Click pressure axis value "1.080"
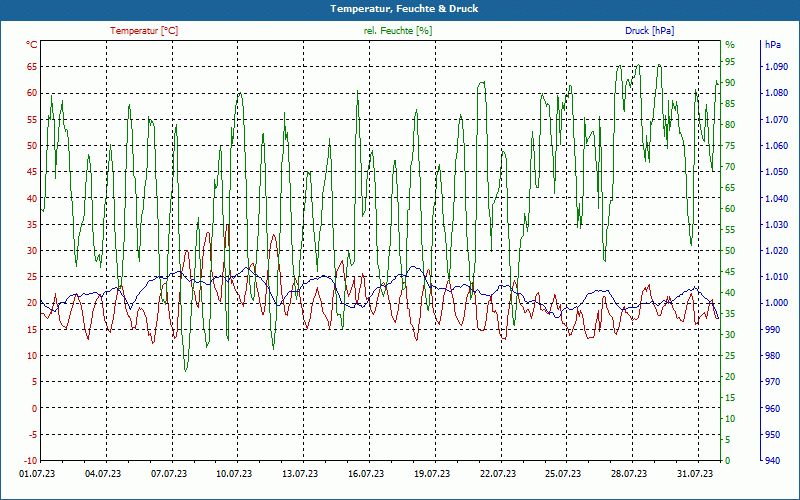The height and width of the screenshot is (500, 800). 777,93
